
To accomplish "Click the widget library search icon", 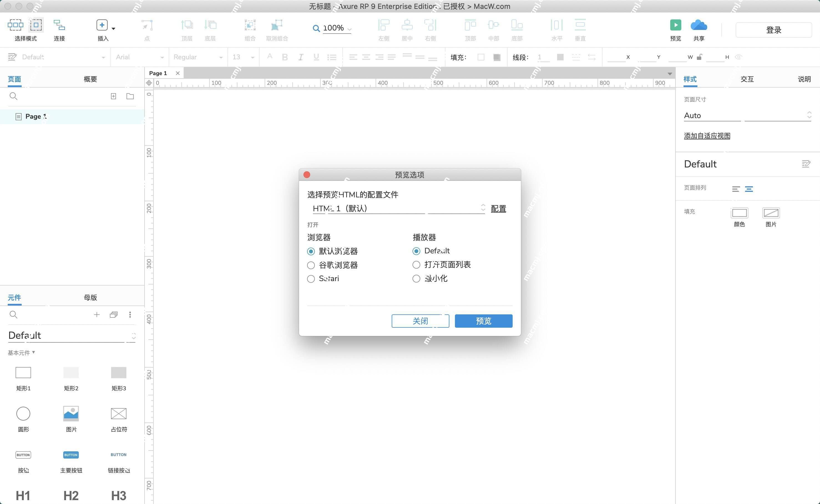I will tap(13, 315).
